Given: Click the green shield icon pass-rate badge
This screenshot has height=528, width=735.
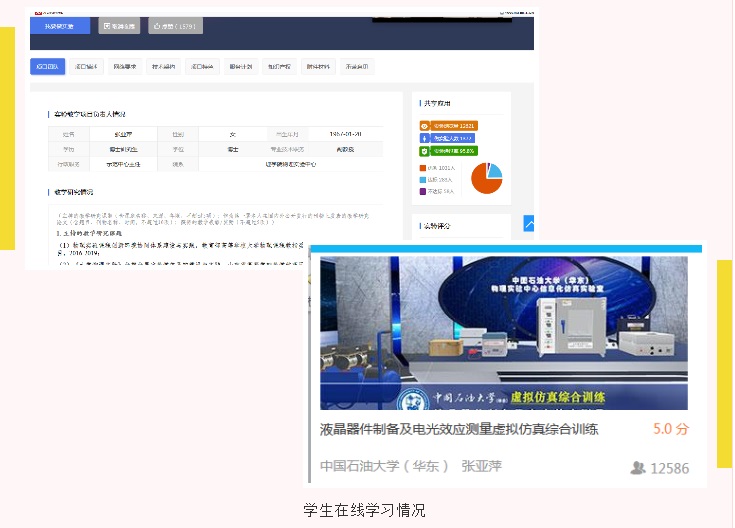Looking at the screenshot, I should click(x=425, y=151).
